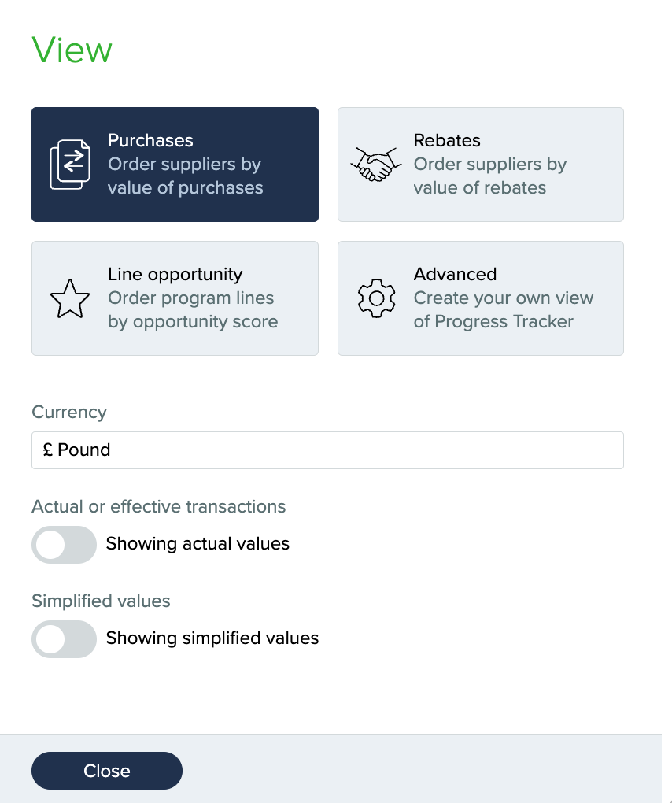The width and height of the screenshot is (672, 803).
Task: Choose the Line opportunity card heading
Action: tap(175, 275)
